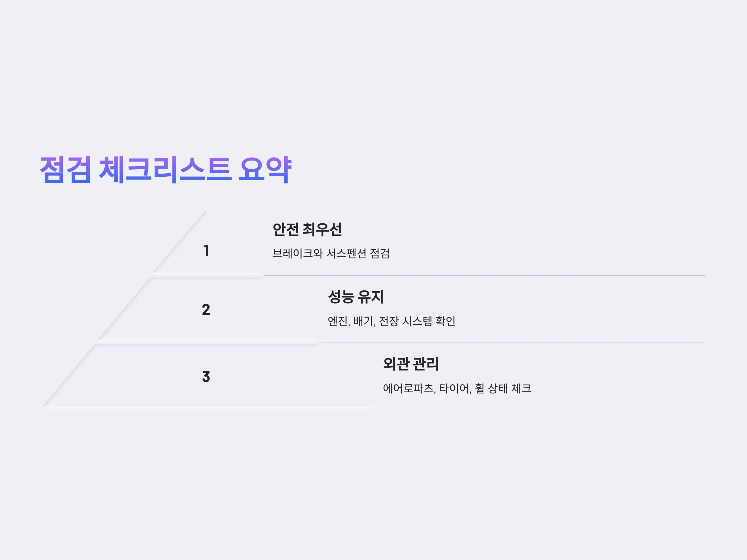Click the word 체크리스트 in the title
Image resolution: width=747 pixels, height=560 pixels.
coord(165,170)
